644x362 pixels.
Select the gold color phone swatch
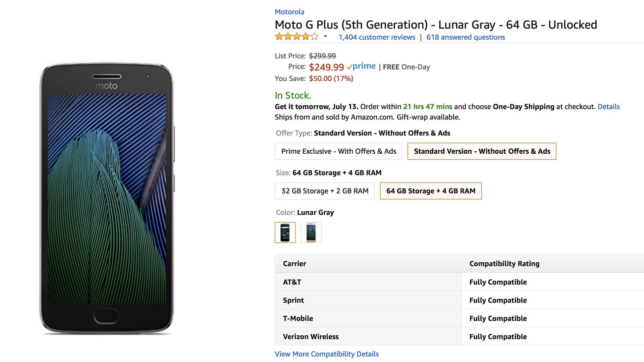(311, 232)
